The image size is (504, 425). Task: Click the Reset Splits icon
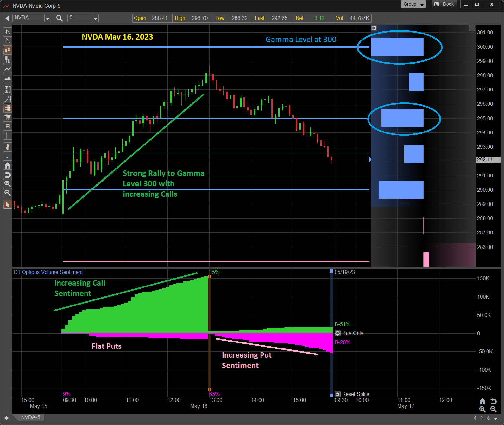(338, 394)
